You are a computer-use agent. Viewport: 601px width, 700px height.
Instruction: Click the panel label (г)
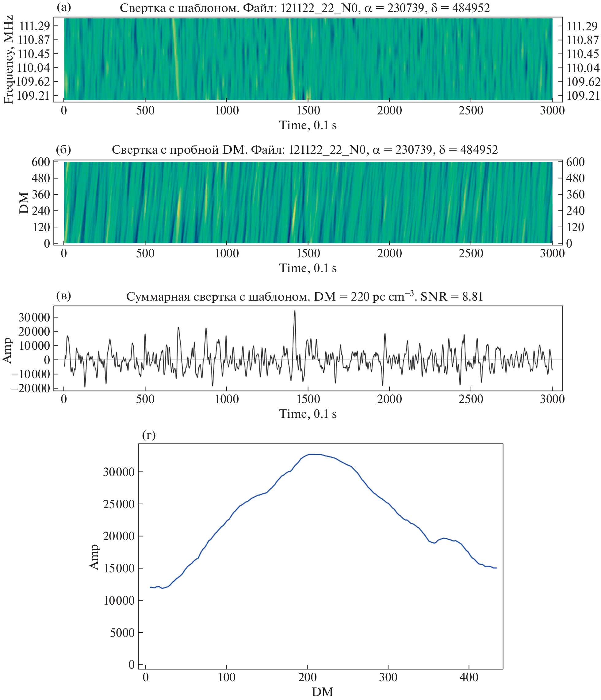point(149,436)
